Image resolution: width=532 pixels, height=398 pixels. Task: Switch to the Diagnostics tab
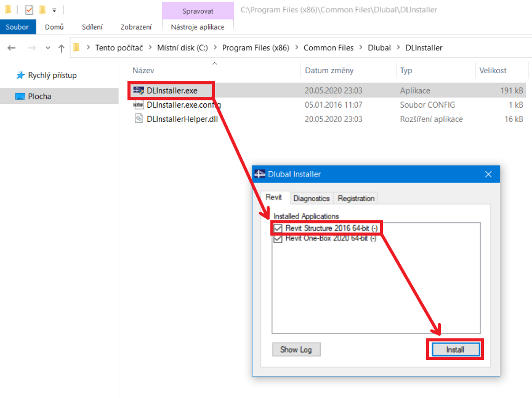[312, 198]
